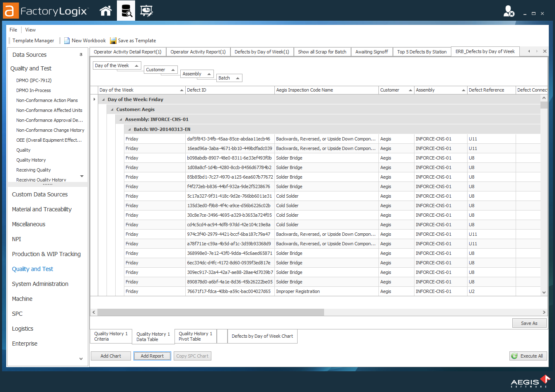This screenshot has width=555, height=392.
Task: Click the Save as Template floppy disk icon
Action: point(113,41)
